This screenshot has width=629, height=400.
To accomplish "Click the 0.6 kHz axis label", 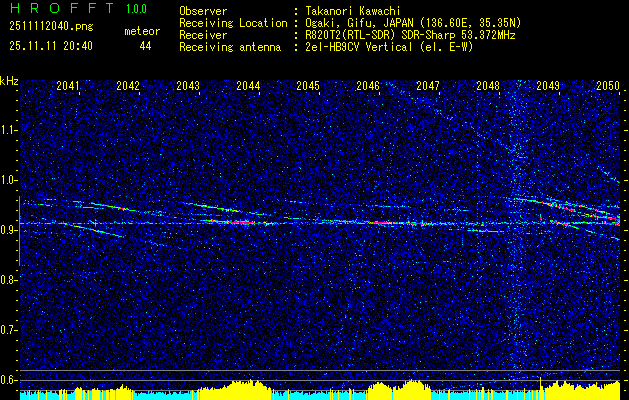I will point(8,380).
